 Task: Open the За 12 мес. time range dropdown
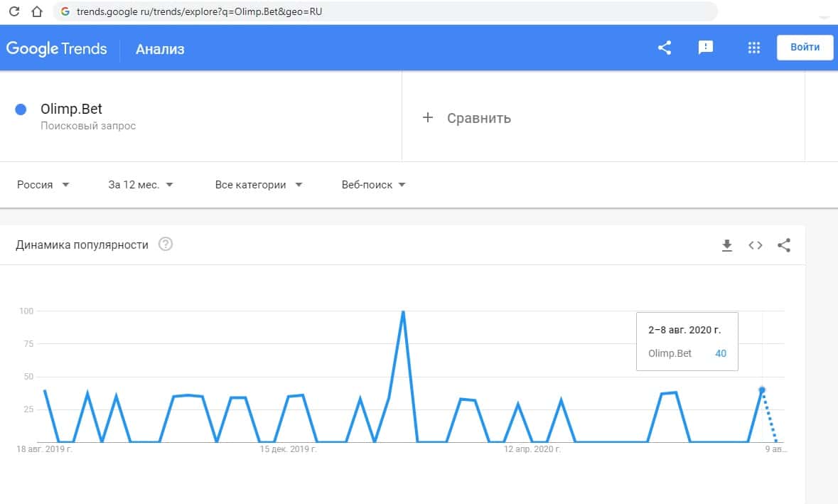141,185
